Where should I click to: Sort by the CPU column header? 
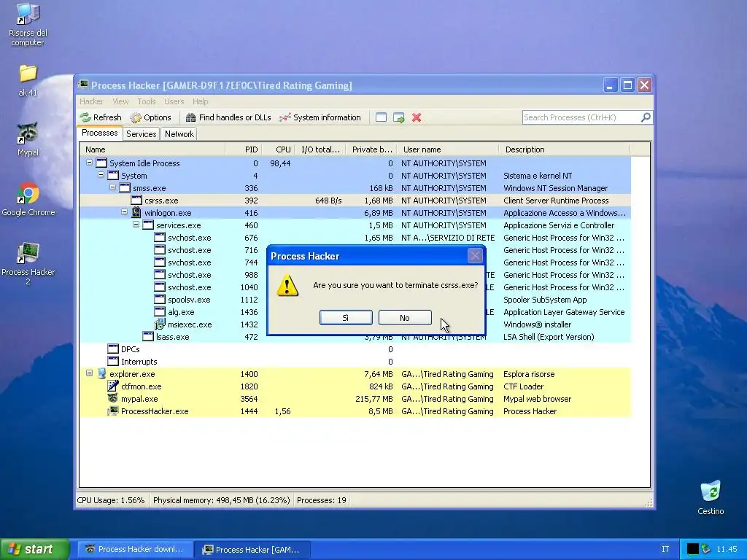coord(278,149)
